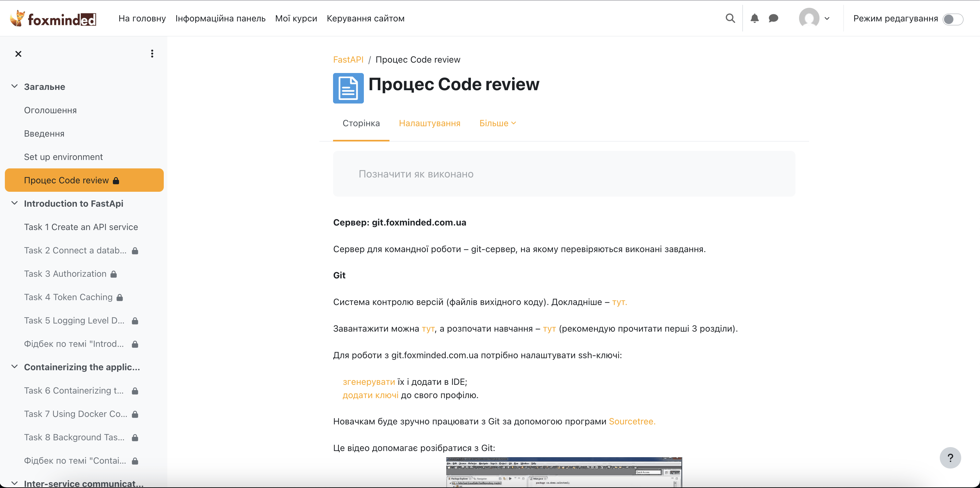Viewport: 980px width, 488px height.
Task: Open the notifications bell
Action: click(754, 18)
